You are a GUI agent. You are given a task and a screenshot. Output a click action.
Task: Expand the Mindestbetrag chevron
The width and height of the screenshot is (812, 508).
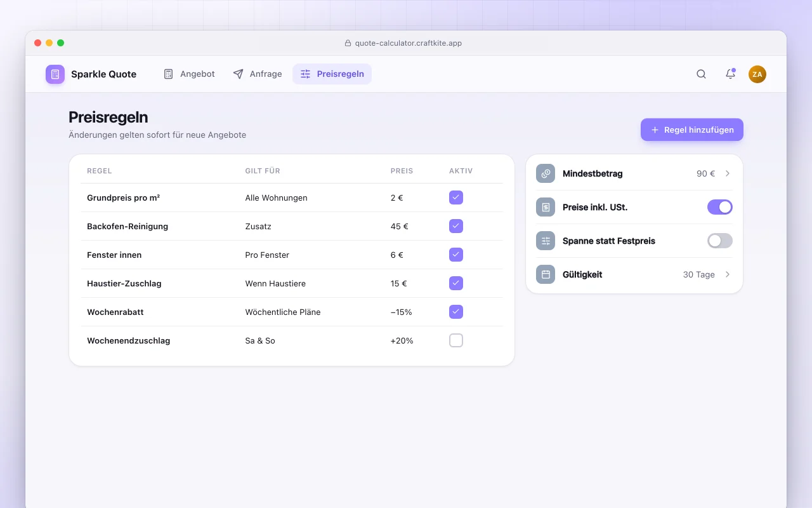click(728, 173)
